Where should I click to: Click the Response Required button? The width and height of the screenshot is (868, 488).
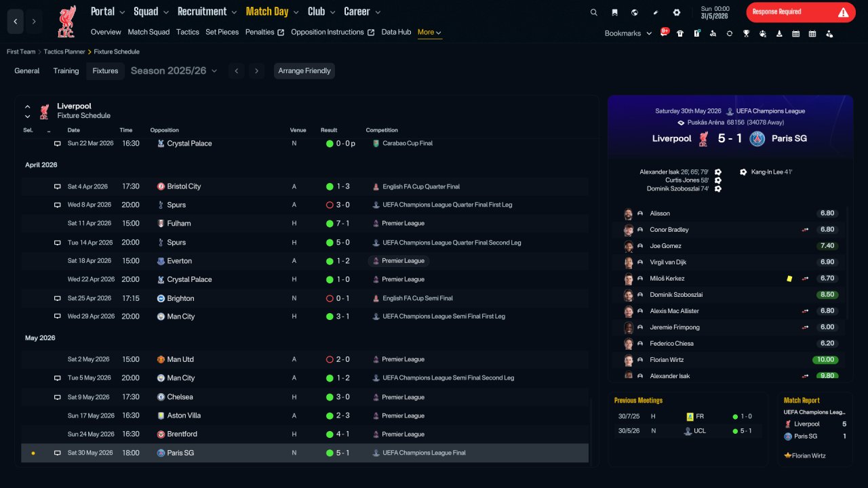pyautogui.click(x=801, y=12)
